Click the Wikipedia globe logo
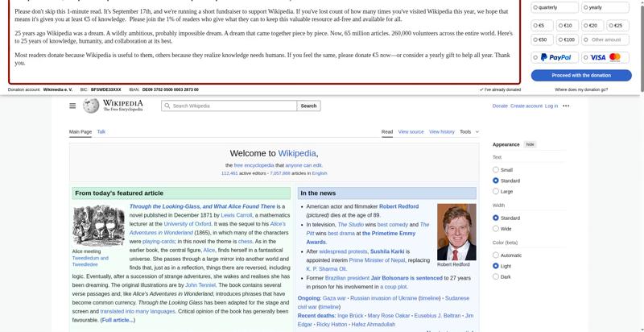 [91, 106]
